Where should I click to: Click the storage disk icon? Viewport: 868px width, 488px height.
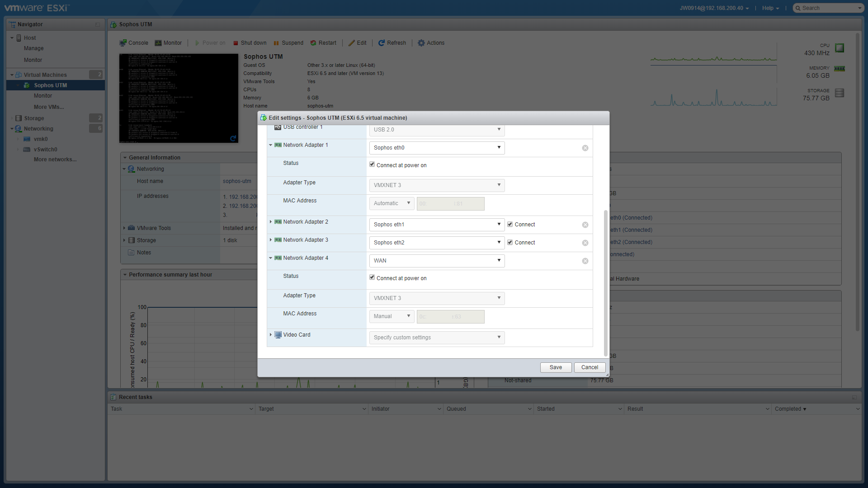[840, 93]
